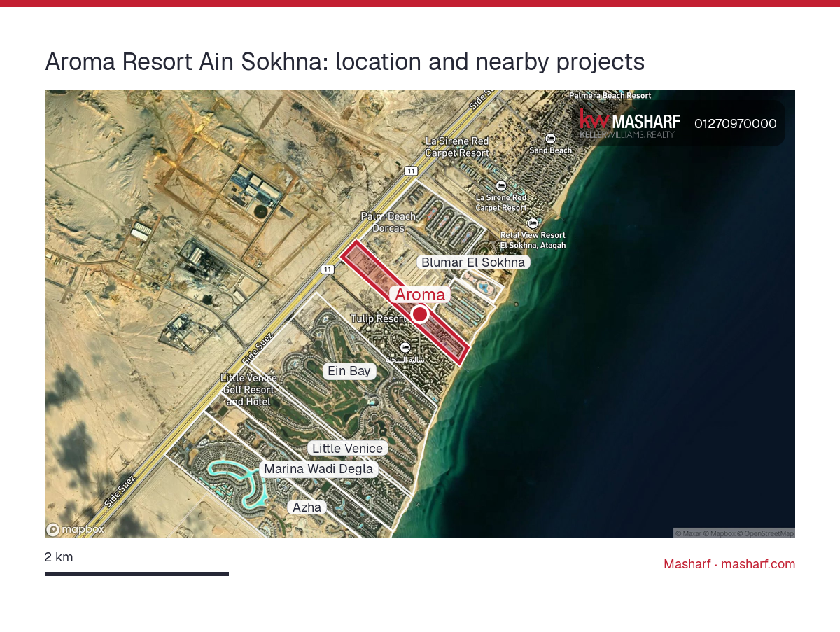Select the Aroma project label
Image resolution: width=840 pixels, height=632 pixels.
tap(420, 295)
